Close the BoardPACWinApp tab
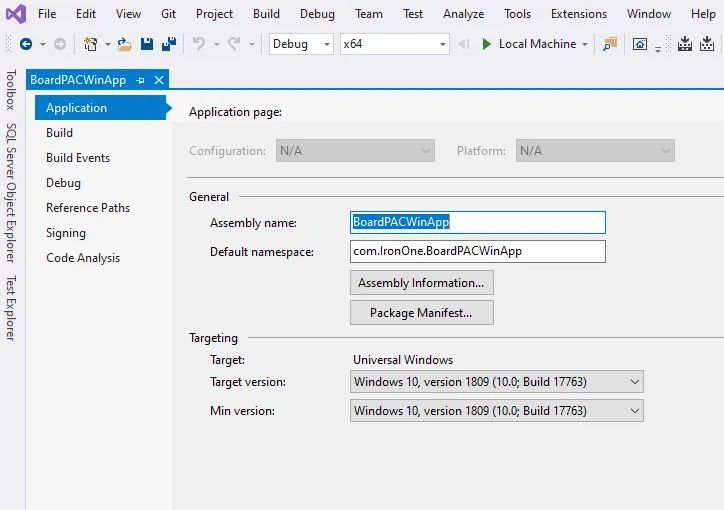The height and width of the screenshot is (510, 724). [159, 80]
